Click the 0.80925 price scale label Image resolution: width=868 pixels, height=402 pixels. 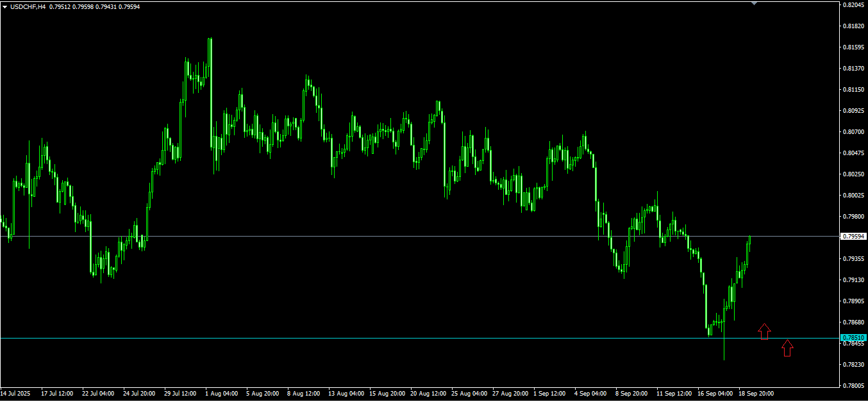pos(854,111)
